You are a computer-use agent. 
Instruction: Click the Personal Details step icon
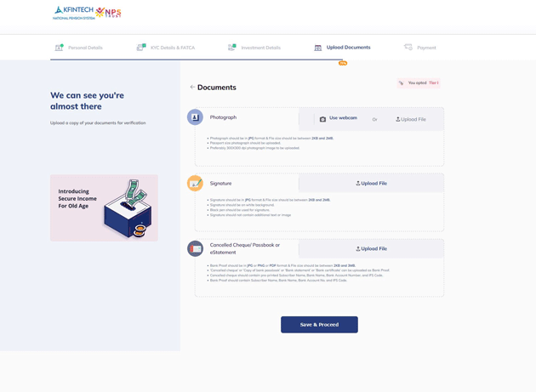[59, 48]
